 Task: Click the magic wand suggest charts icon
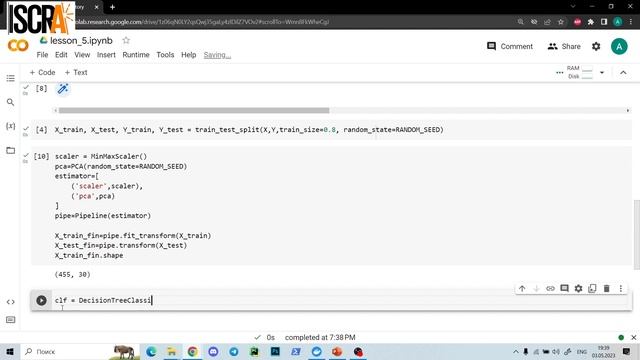(x=62, y=89)
